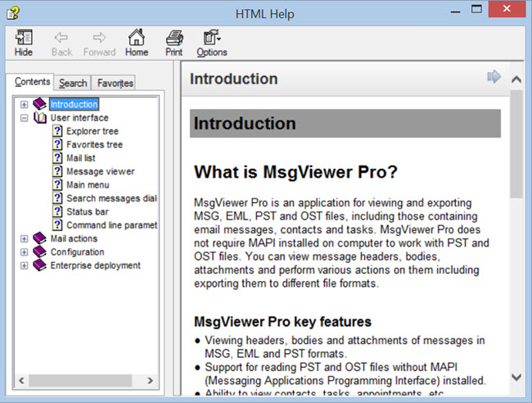Click the 'What is MsgViewer Pro?' heading

pyautogui.click(x=295, y=172)
